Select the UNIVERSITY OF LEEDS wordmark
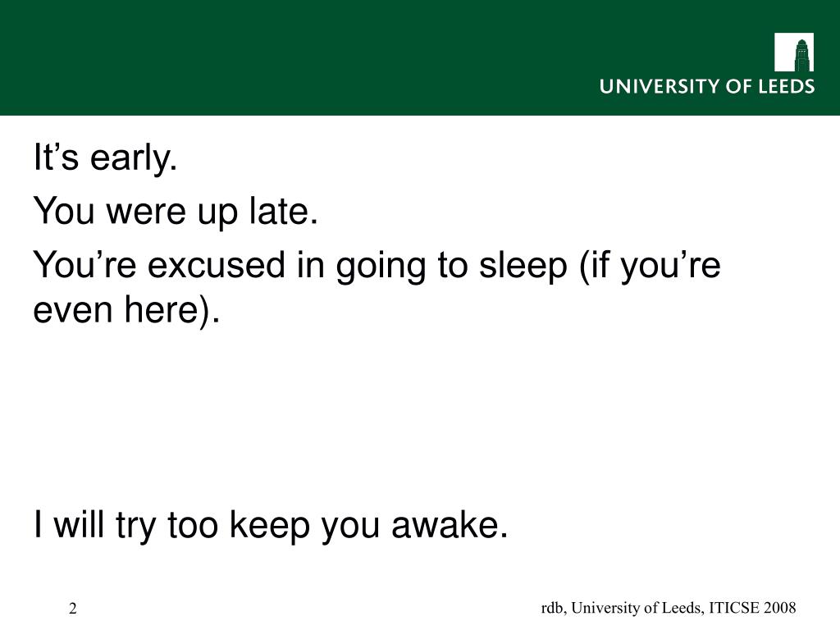840x630 pixels. (x=707, y=86)
